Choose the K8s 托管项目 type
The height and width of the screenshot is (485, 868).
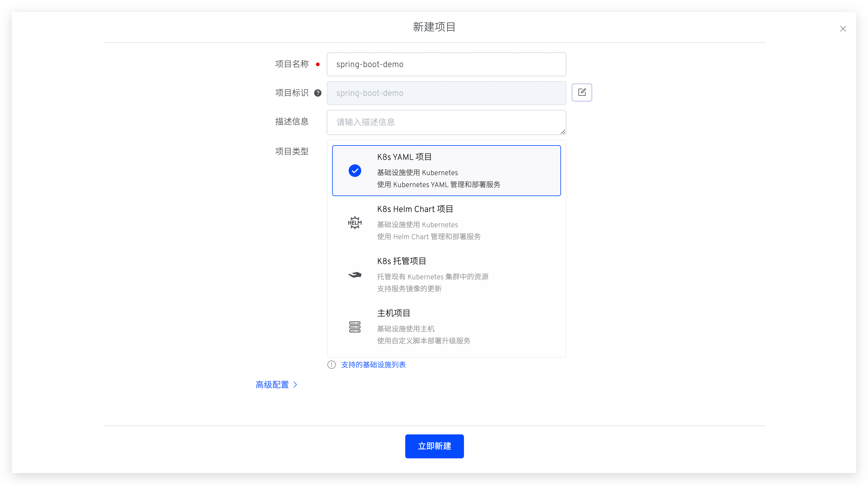pos(447,275)
